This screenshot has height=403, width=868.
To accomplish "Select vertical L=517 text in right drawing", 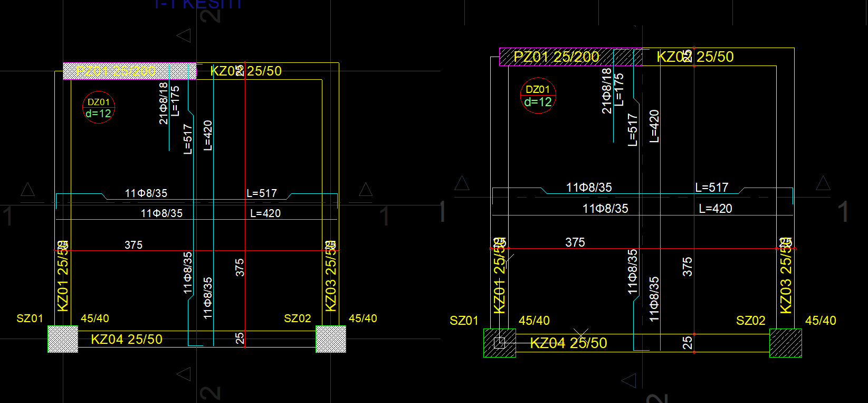I will tap(633, 130).
